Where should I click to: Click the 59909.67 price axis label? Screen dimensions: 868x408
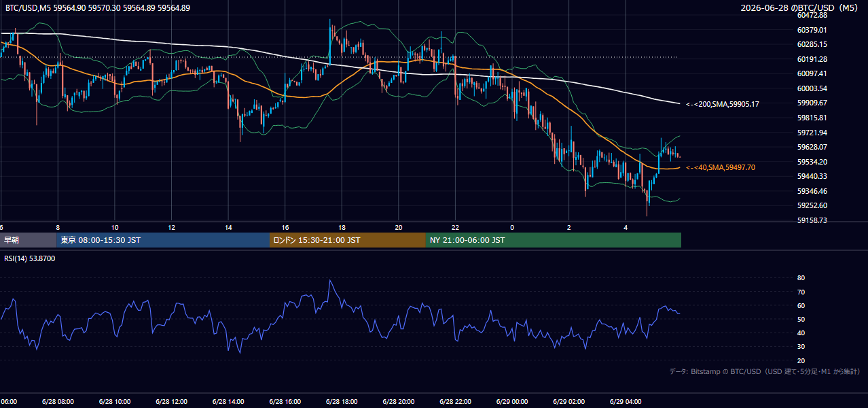[812, 103]
